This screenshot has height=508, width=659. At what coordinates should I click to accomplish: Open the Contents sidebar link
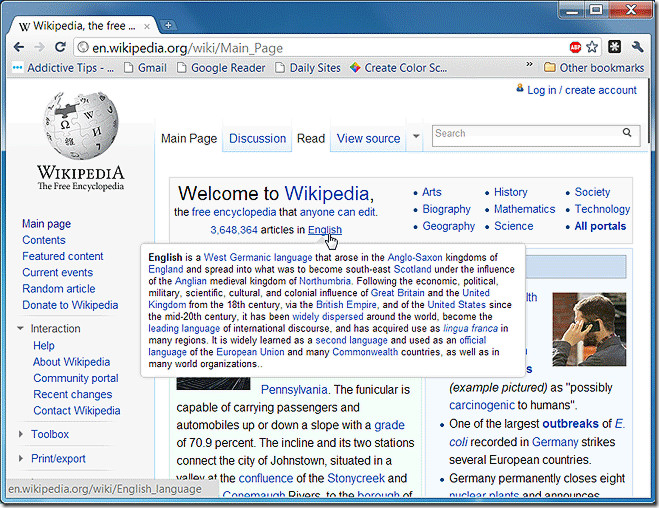44,240
